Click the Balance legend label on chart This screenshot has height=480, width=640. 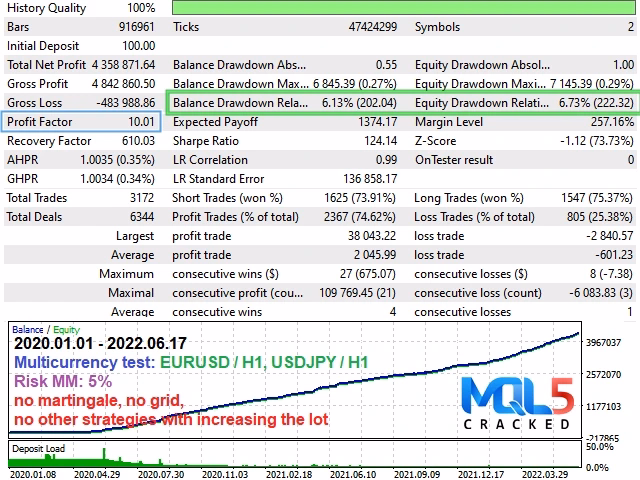pyautogui.click(x=27, y=329)
